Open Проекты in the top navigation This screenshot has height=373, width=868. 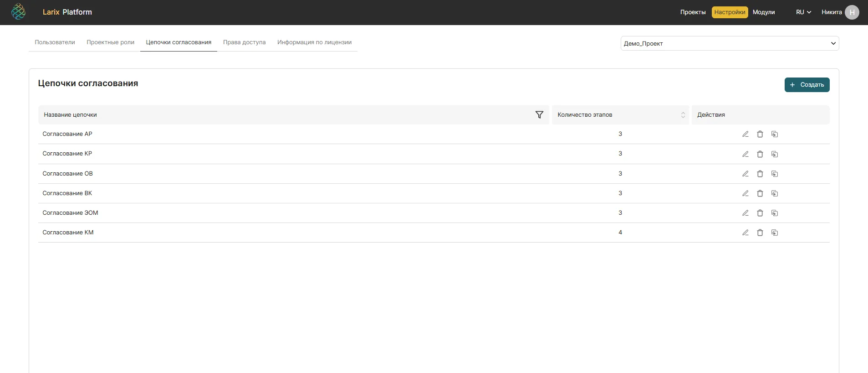[693, 12]
